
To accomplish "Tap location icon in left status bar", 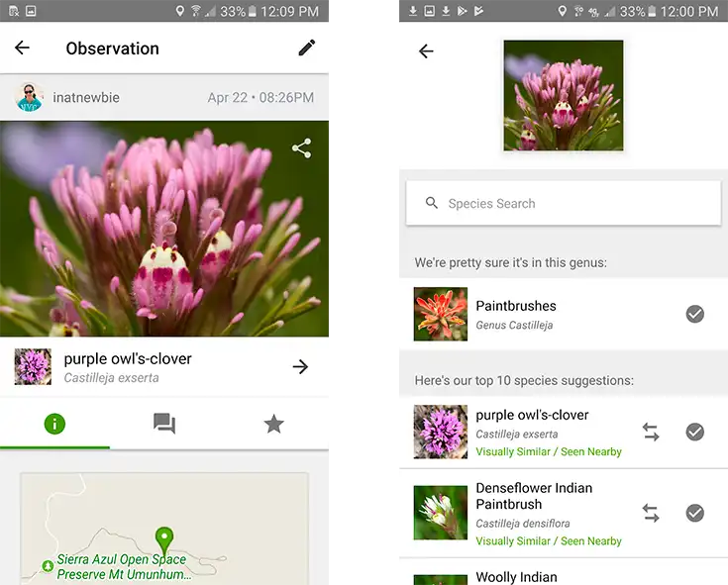I will (x=179, y=11).
